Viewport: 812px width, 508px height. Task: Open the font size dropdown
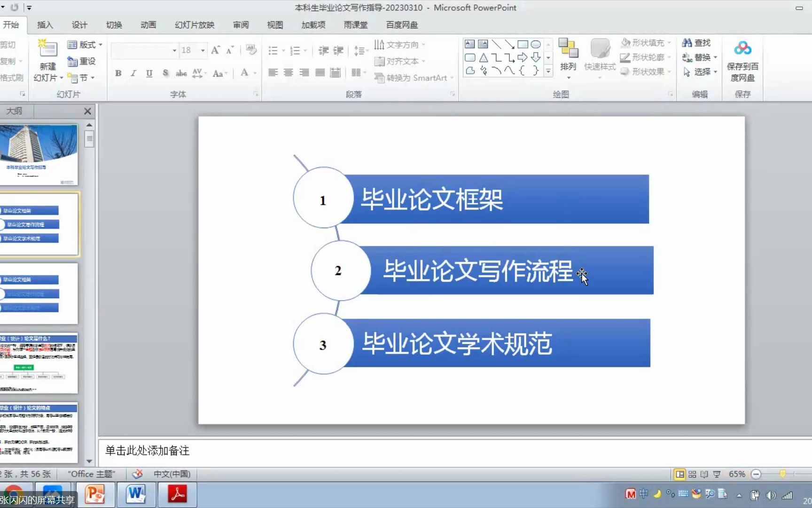[202, 50]
